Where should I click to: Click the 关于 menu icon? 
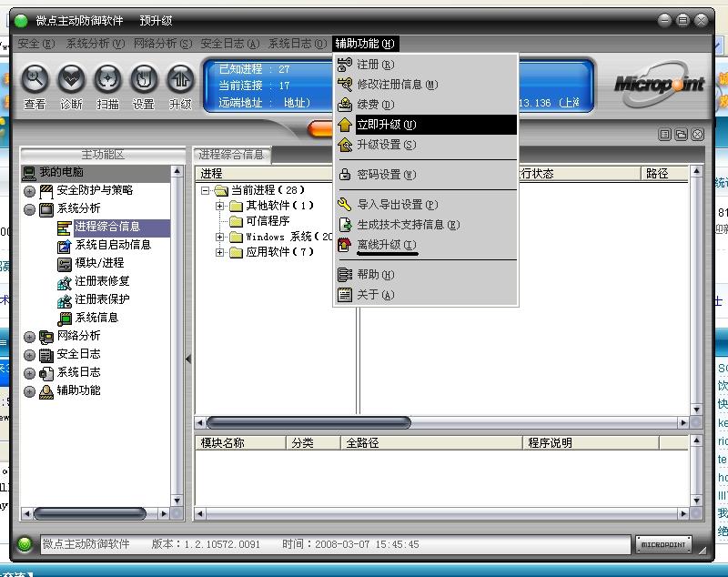click(x=345, y=294)
